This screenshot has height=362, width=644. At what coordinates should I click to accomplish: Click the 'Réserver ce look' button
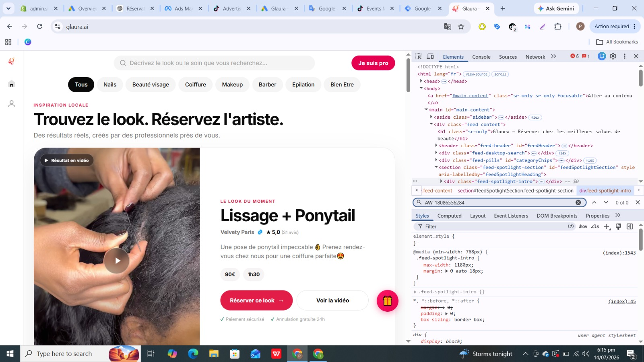point(256,300)
